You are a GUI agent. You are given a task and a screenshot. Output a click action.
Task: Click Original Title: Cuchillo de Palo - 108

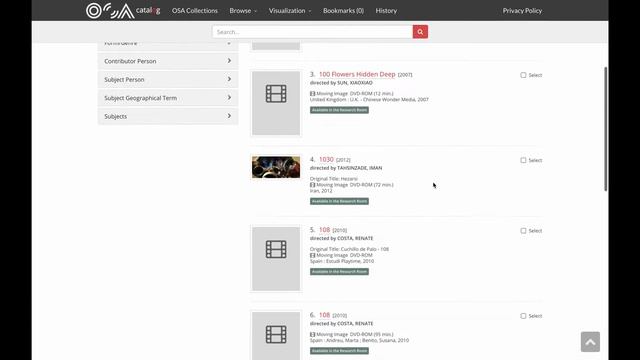(349, 249)
